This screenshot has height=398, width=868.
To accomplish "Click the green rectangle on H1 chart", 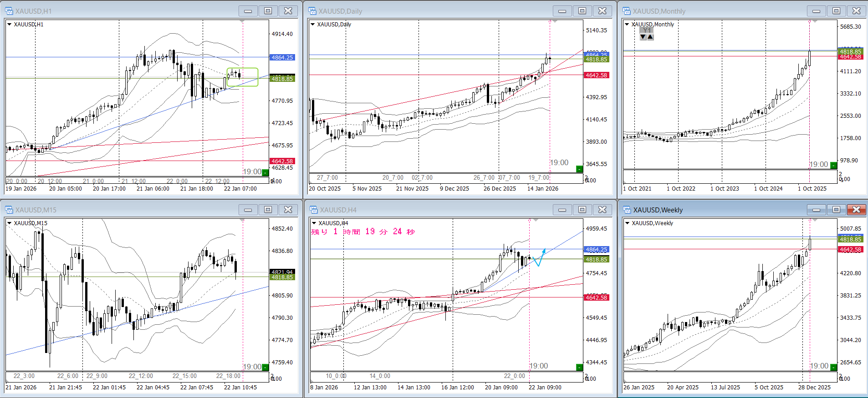I will click(243, 77).
